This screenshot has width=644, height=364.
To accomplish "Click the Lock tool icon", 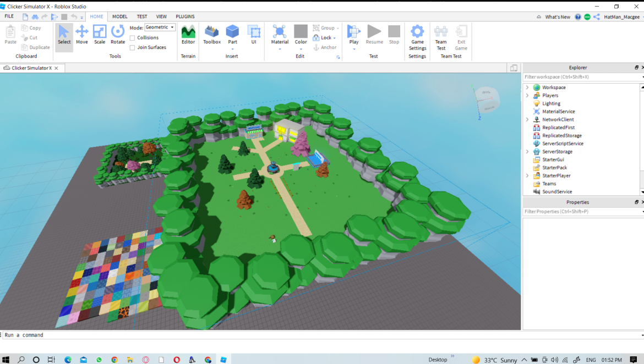I will coord(316,37).
